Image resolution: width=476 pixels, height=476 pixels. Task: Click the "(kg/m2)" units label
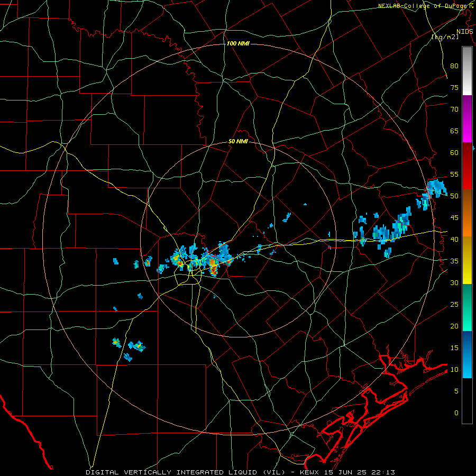(445, 36)
